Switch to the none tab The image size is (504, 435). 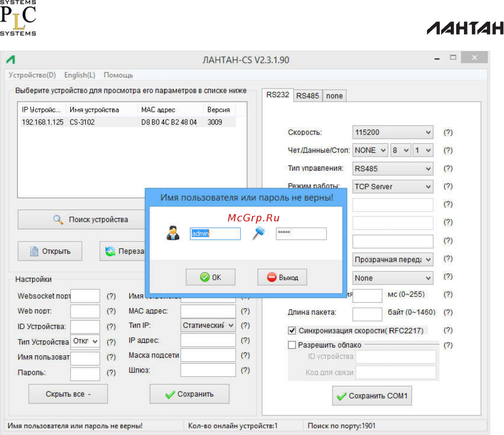(335, 96)
